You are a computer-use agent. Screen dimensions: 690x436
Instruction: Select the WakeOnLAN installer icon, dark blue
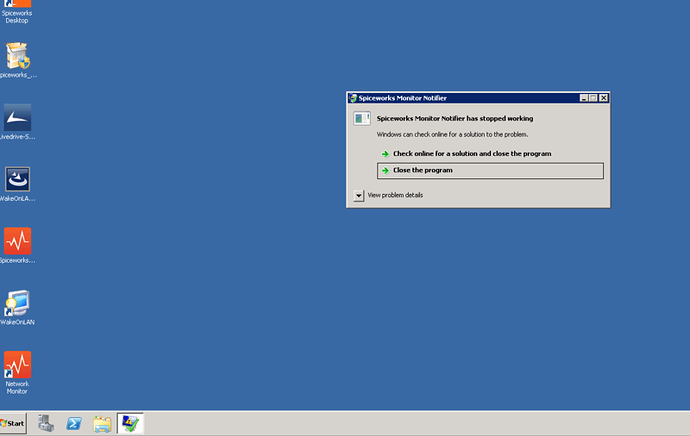(x=18, y=179)
